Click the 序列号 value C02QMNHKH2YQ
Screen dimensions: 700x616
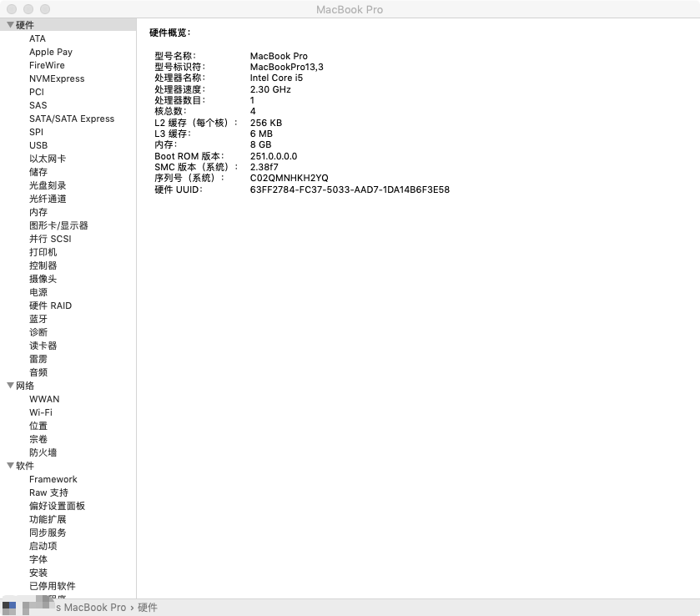(x=289, y=178)
